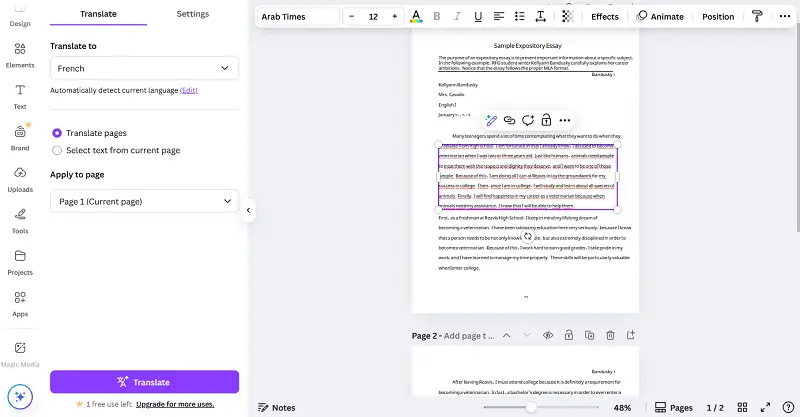The height and width of the screenshot is (417, 800).
Task: Toggle bold formatting
Action: click(x=437, y=16)
